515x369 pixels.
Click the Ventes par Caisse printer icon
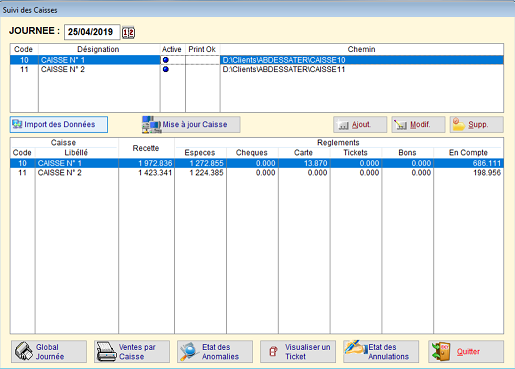tap(106, 352)
